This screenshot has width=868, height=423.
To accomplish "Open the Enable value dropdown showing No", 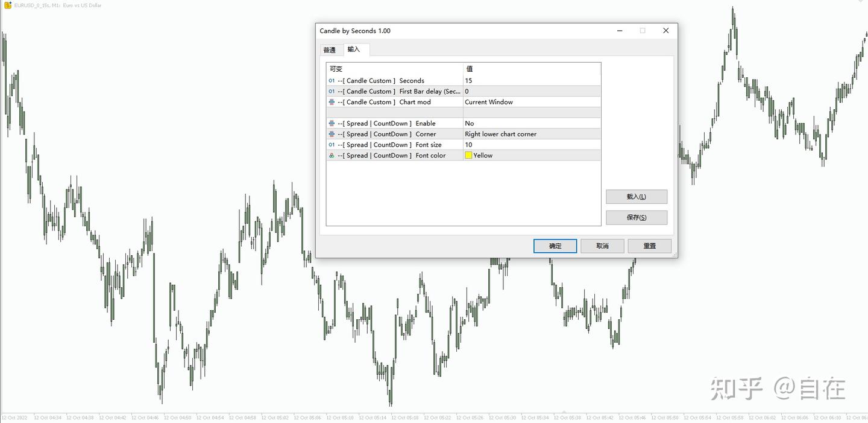I will click(532, 124).
